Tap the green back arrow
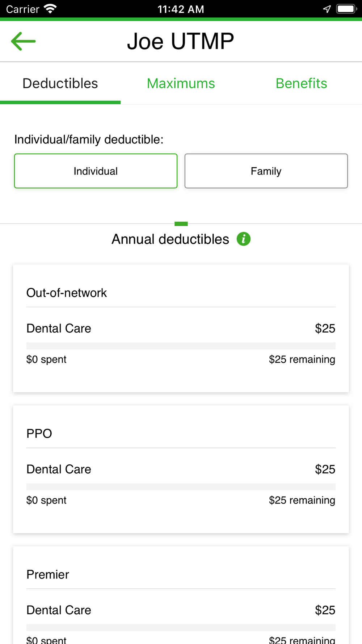The height and width of the screenshot is (644, 362). [24, 41]
